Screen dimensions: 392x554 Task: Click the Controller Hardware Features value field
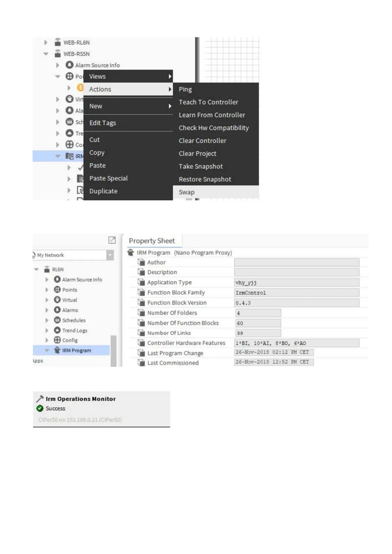click(x=297, y=343)
